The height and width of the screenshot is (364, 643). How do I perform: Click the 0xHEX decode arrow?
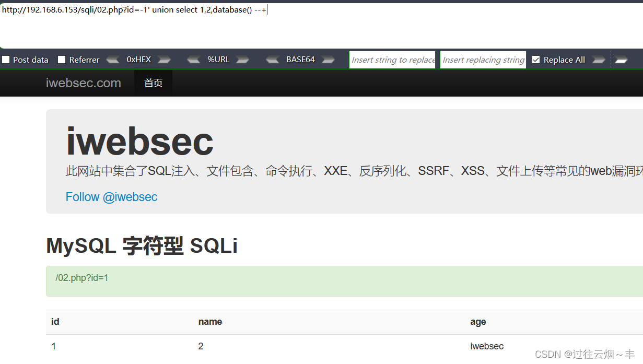click(x=113, y=60)
